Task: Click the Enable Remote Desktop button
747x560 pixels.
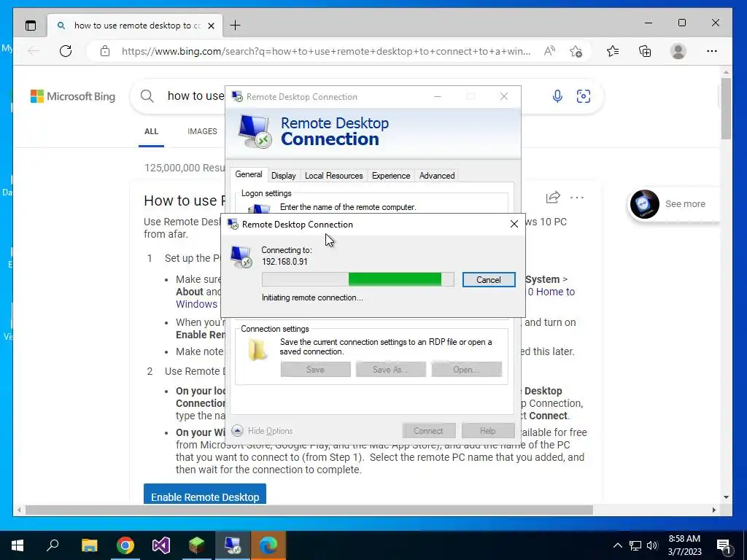Action: pos(205,494)
